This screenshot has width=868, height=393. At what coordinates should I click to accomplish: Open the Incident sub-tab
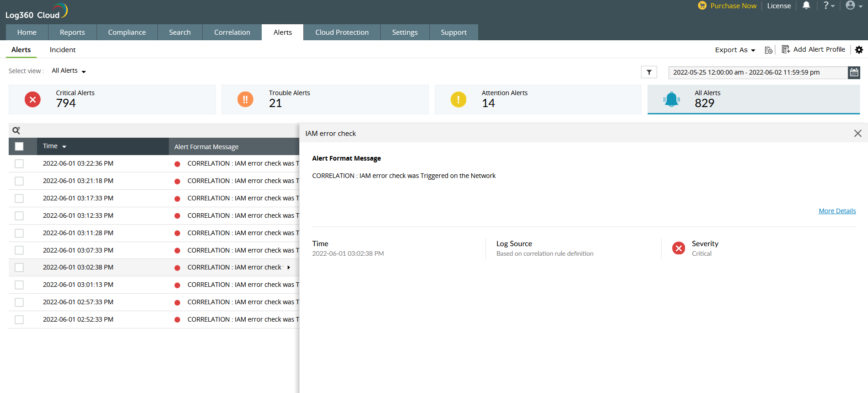(x=63, y=50)
